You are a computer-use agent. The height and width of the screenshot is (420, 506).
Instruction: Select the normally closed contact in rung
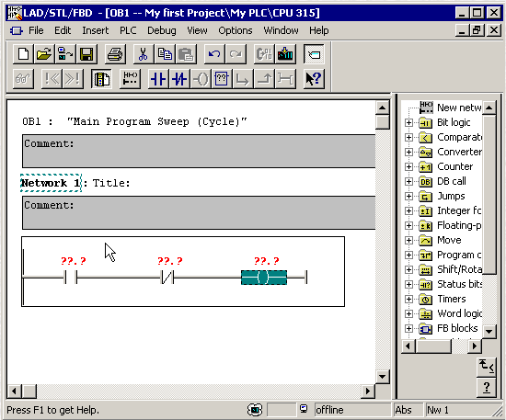[167, 278]
